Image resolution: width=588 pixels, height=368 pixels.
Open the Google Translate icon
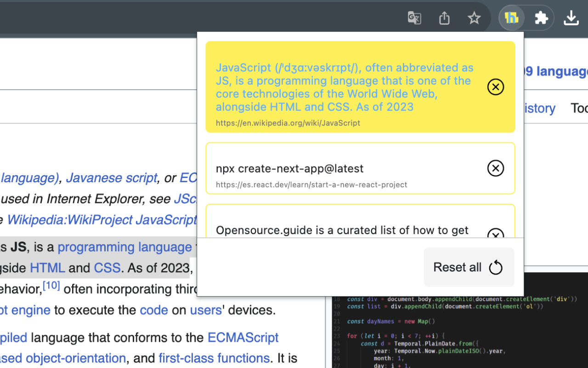(x=414, y=18)
